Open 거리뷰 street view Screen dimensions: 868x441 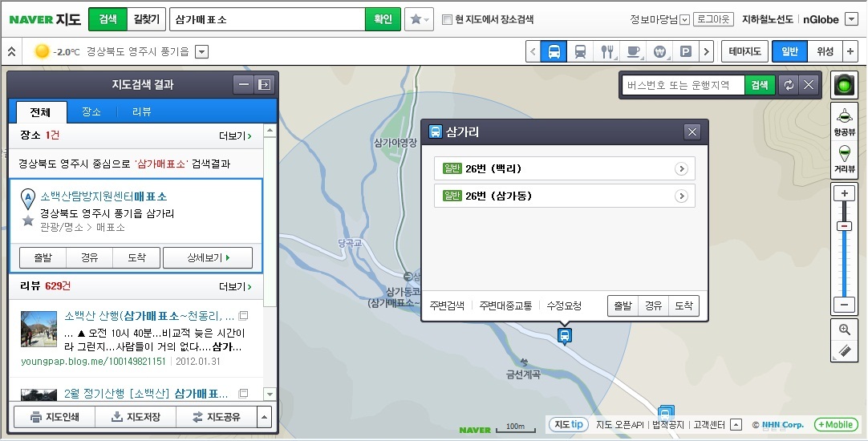point(844,159)
